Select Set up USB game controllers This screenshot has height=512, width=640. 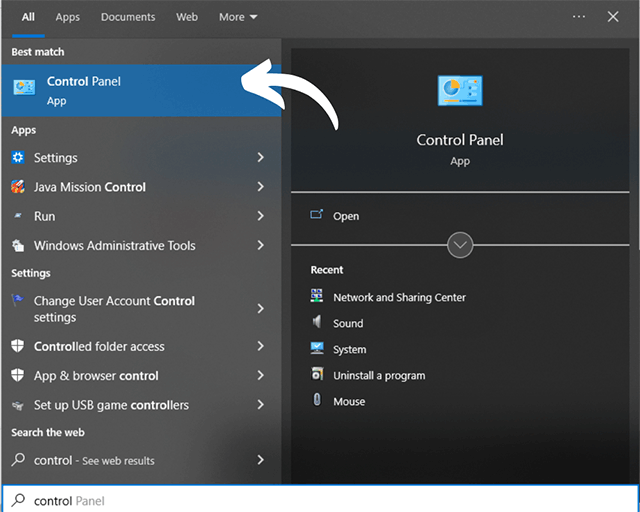(141, 405)
